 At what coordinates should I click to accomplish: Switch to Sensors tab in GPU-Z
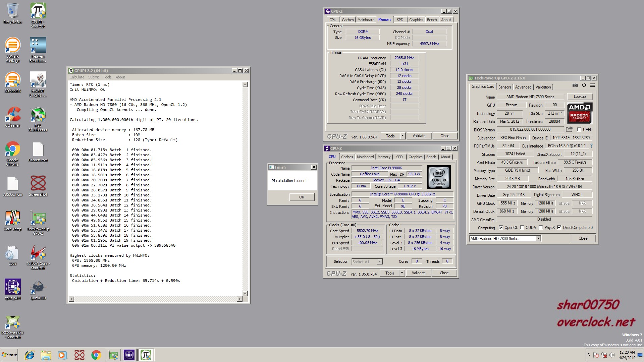pos(504,87)
